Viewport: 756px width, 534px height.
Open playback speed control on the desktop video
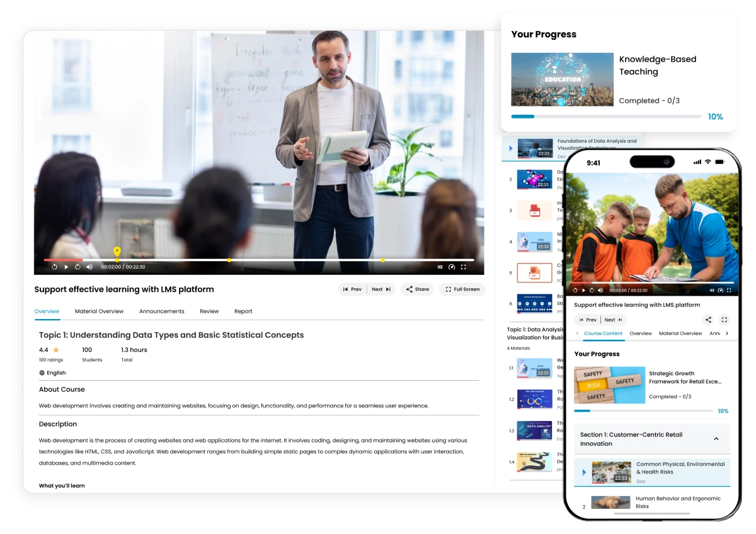(452, 267)
